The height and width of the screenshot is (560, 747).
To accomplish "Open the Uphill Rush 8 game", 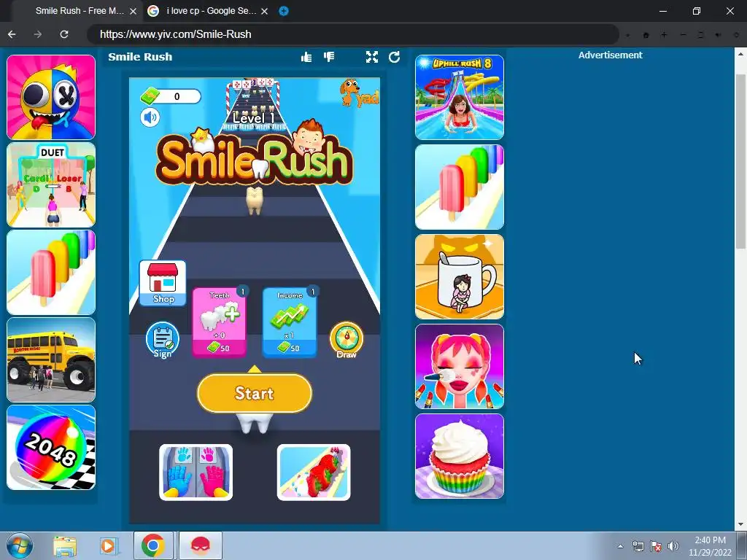I will click(460, 97).
